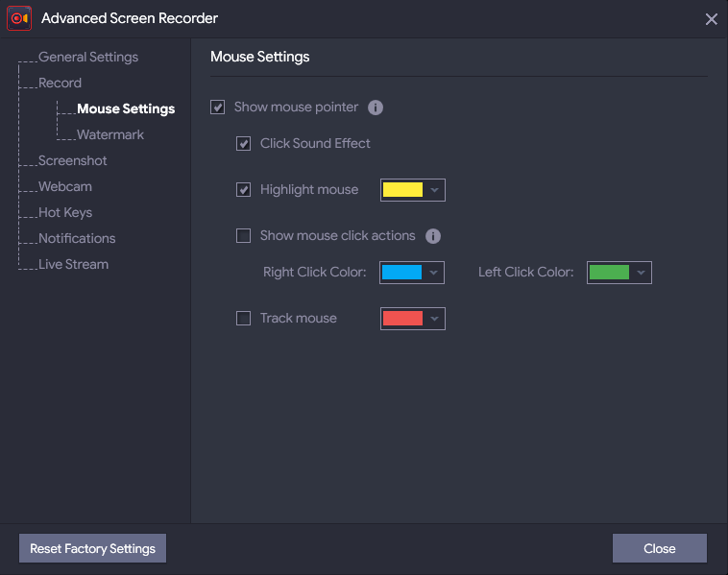The width and height of the screenshot is (728, 575).
Task: Open the Right Click Color dropdown arrow
Action: click(434, 273)
